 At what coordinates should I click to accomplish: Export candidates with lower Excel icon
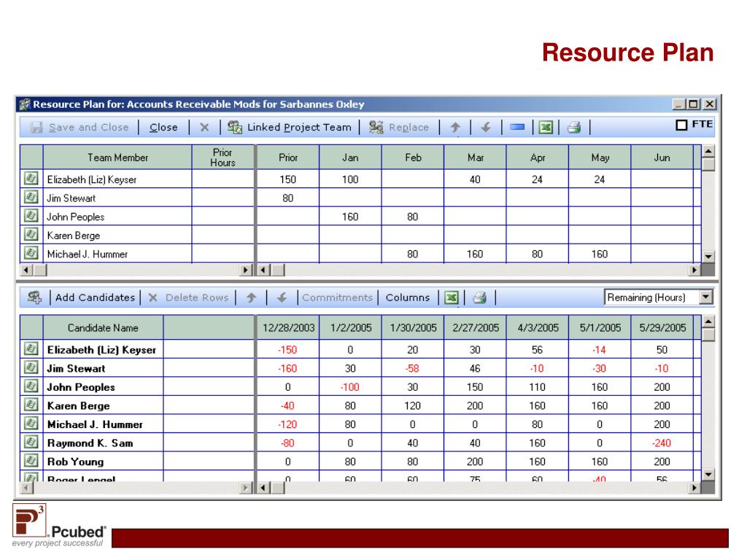[451, 297]
